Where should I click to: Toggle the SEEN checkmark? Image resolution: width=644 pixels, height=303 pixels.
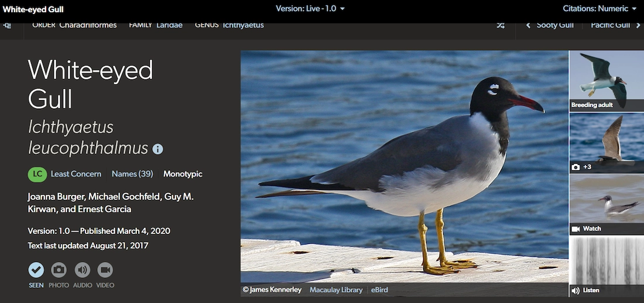(x=36, y=270)
